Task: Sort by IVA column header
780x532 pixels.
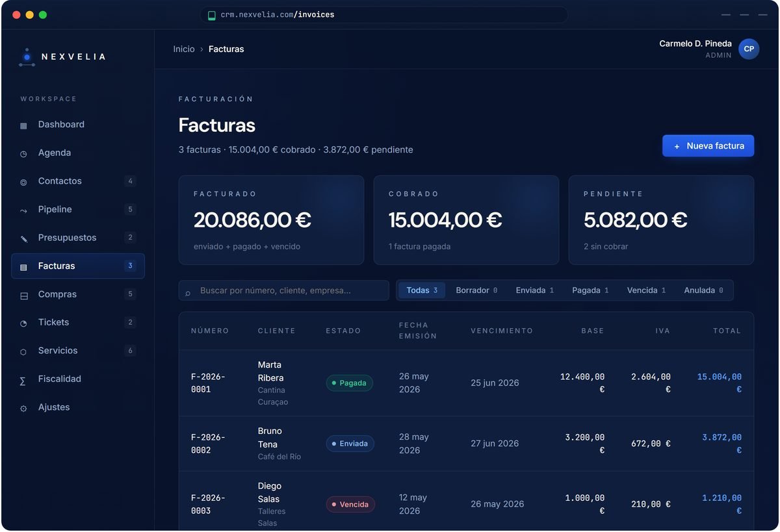Action: coord(663,331)
